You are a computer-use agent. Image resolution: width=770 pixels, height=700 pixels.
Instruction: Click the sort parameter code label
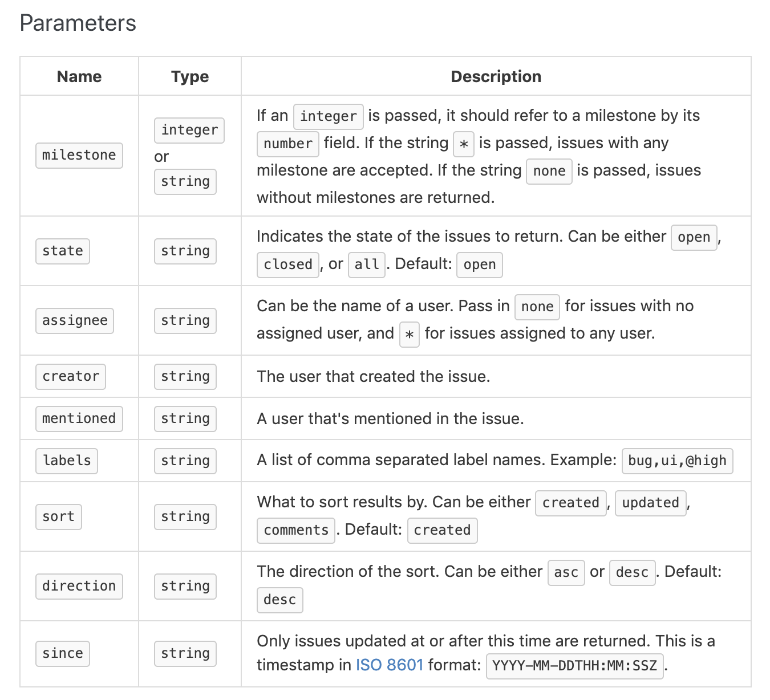(x=58, y=516)
